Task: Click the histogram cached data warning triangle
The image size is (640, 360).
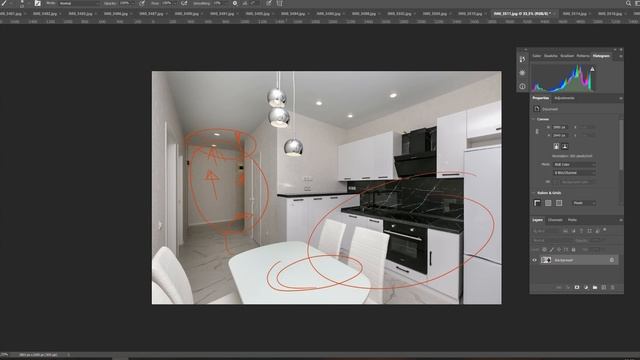Action: (x=592, y=69)
